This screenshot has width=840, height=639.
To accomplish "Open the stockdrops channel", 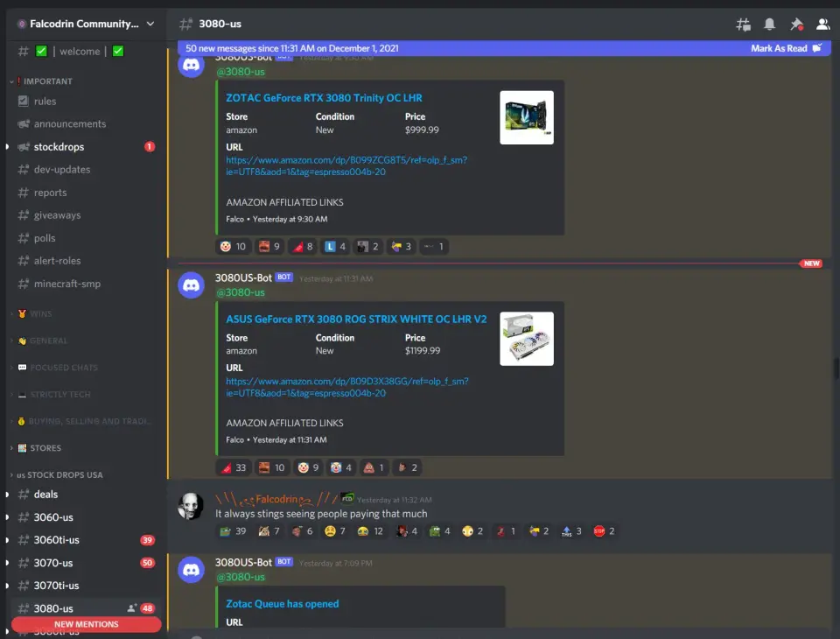I will coord(59,147).
